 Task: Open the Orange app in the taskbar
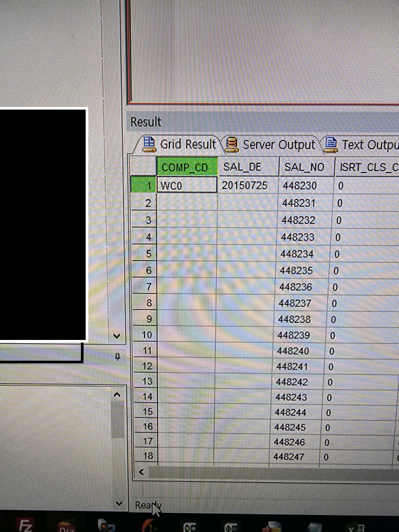[x=66, y=526]
